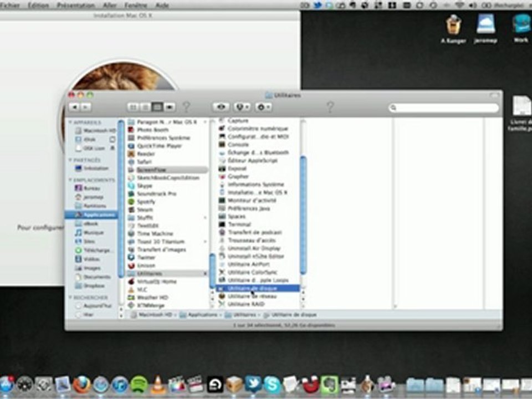
Task: Click the sidebar scrollbar thumb
Action: pyautogui.click(x=121, y=198)
